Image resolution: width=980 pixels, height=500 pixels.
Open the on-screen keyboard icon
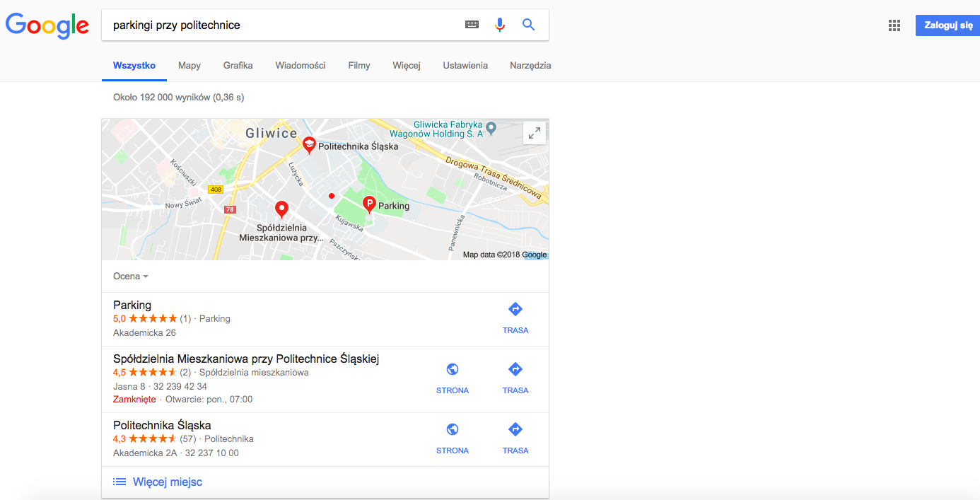click(x=472, y=25)
